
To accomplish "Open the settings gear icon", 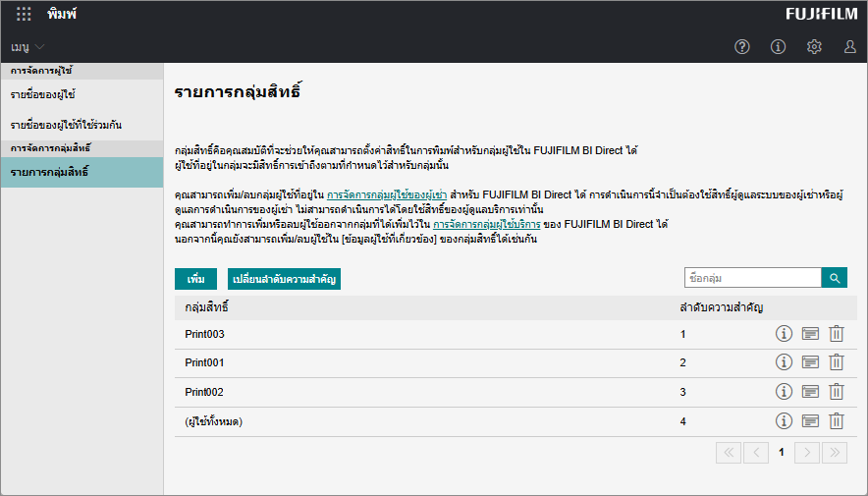I will click(x=814, y=47).
